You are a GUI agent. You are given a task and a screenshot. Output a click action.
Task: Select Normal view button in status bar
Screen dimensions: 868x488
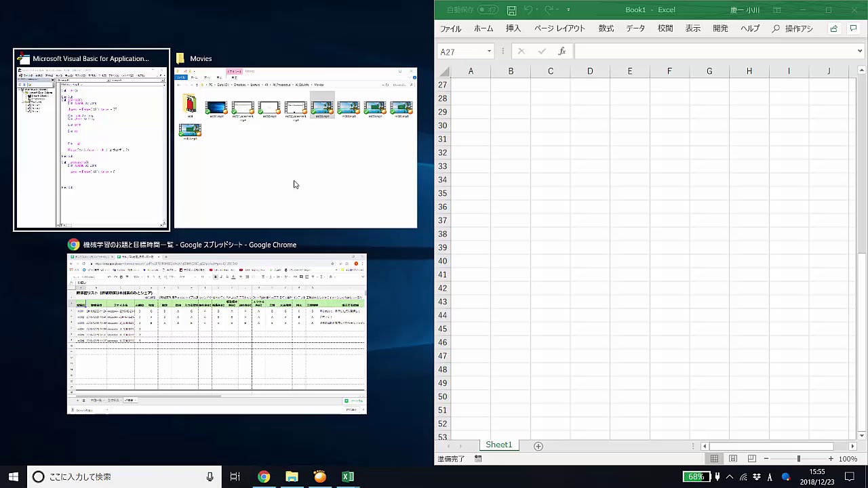(714, 459)
